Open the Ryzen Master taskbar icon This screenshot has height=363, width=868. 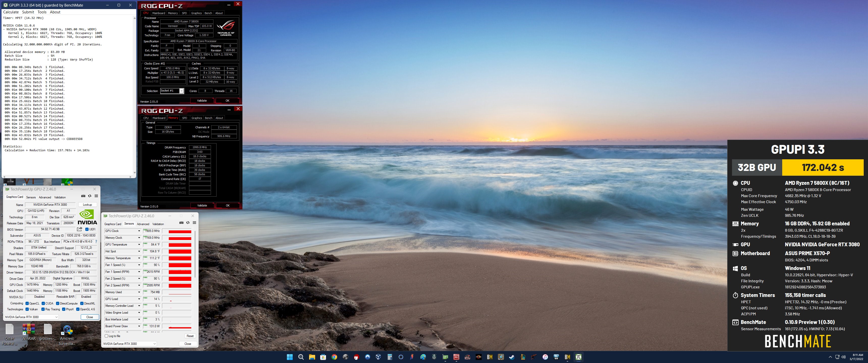click(478, 357)
